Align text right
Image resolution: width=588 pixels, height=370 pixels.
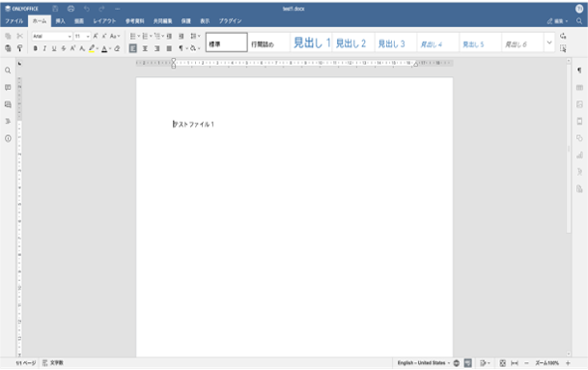coord(156,48)
